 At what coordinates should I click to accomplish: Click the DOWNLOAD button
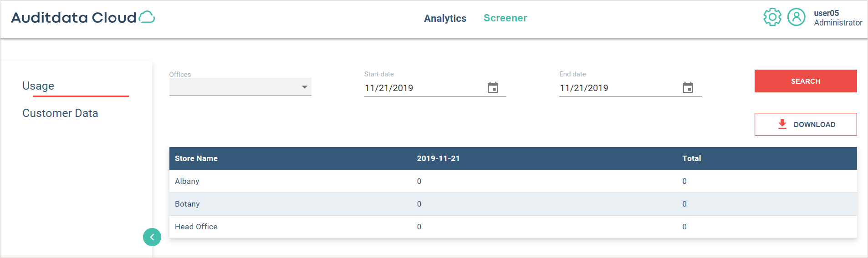(806, 124)
